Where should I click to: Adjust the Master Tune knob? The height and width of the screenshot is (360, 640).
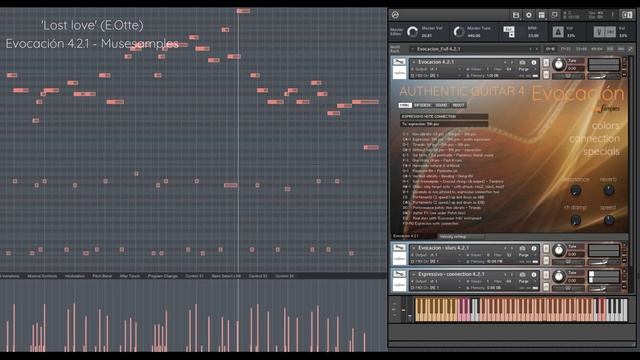click(x=459, y=32)
